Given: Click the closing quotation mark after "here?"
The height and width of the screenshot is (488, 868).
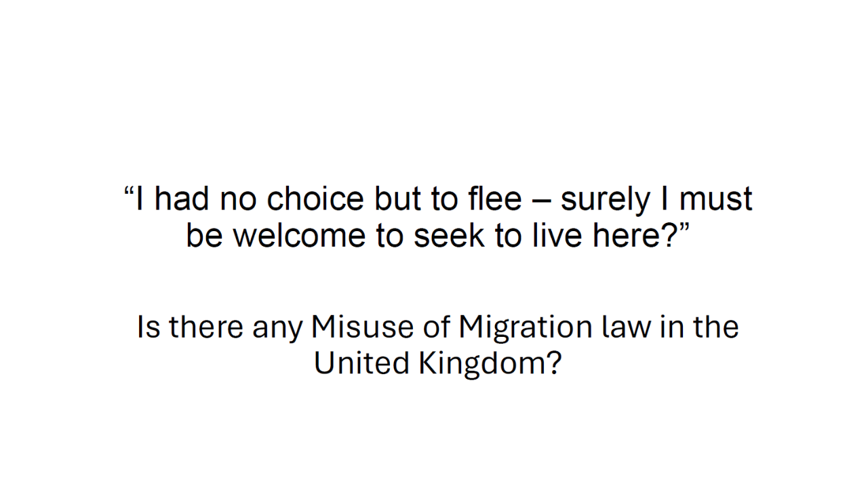Looking at the screenshot, I should 684,228.
